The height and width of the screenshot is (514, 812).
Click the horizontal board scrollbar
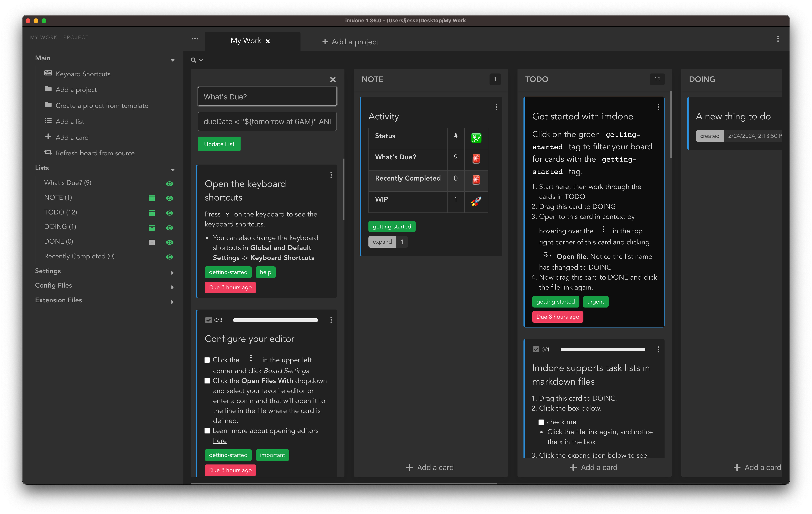(x=344, y=483)
